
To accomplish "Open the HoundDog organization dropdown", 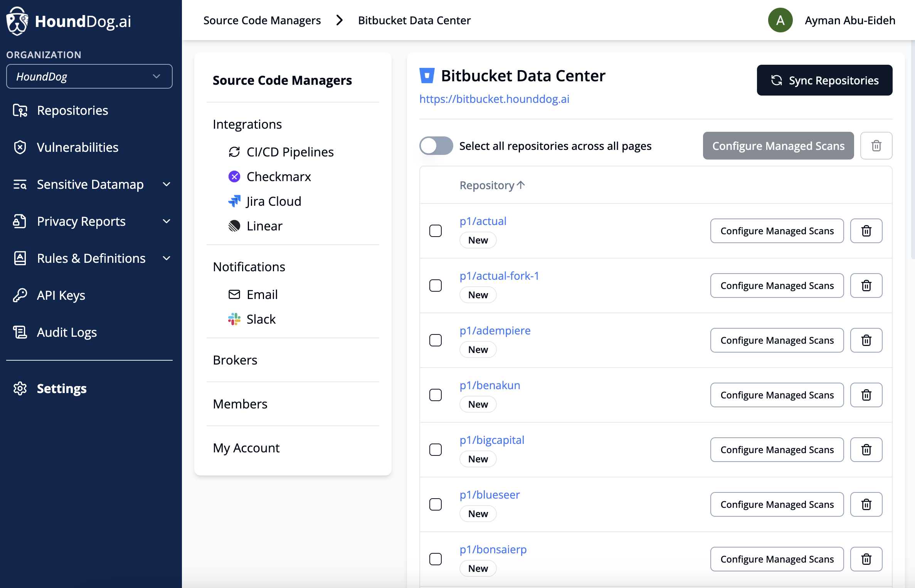I will [89, 76].
